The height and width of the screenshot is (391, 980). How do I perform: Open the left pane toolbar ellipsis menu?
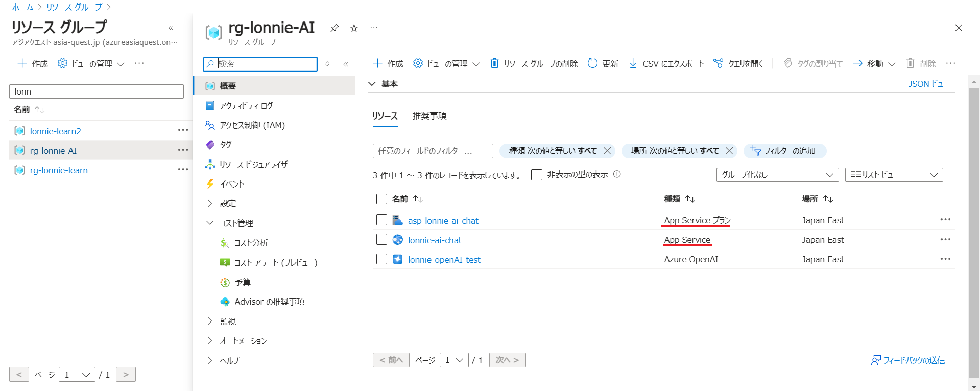tap(139, 63)
